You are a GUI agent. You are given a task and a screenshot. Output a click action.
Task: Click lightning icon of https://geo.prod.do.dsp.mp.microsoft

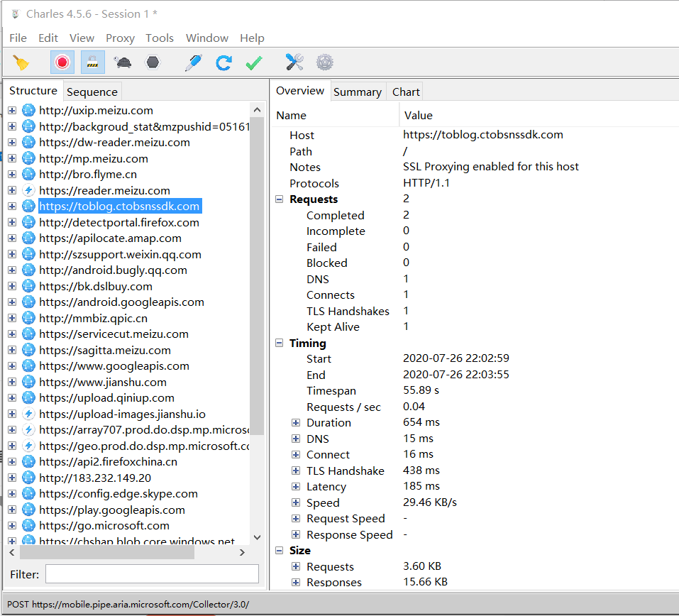tap(28, 446)
